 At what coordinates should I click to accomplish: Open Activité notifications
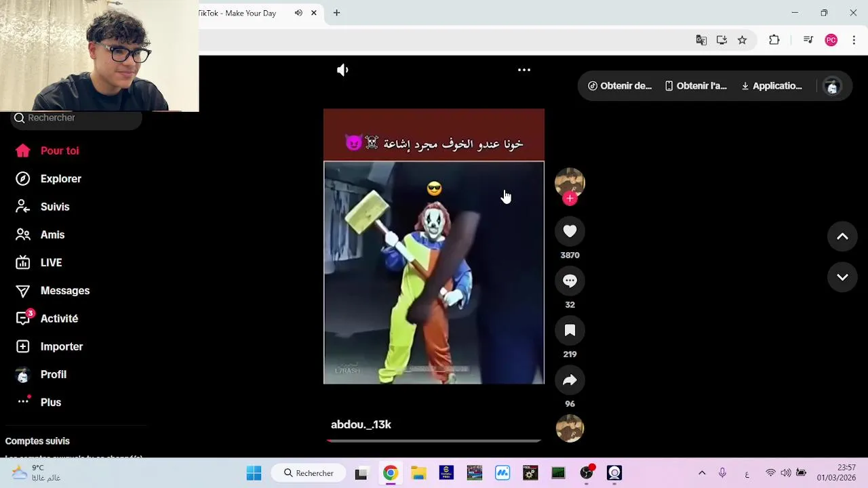47,319
